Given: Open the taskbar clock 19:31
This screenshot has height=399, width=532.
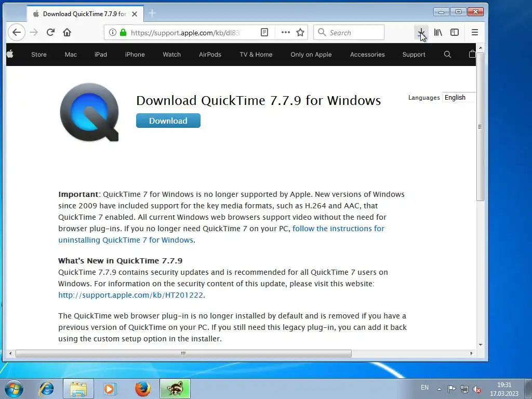Looking at the screenshot, I should coord(504,389).
